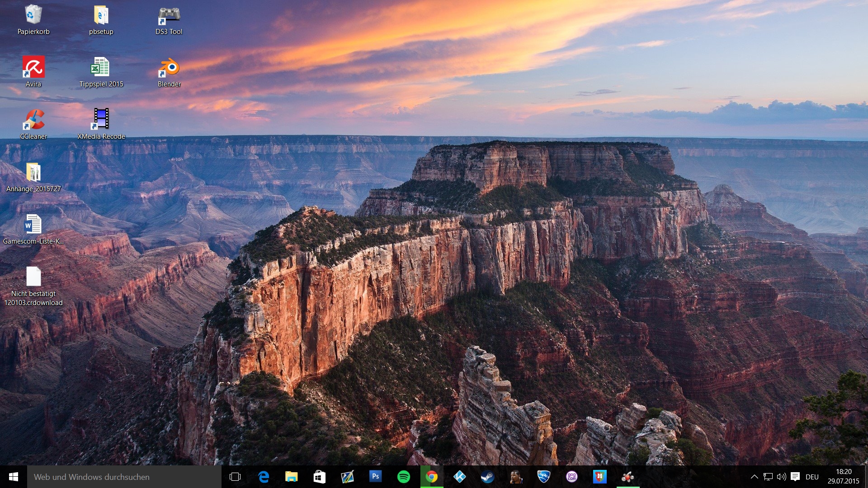Open Spotify from the taskbar

[x=403, y=477]
